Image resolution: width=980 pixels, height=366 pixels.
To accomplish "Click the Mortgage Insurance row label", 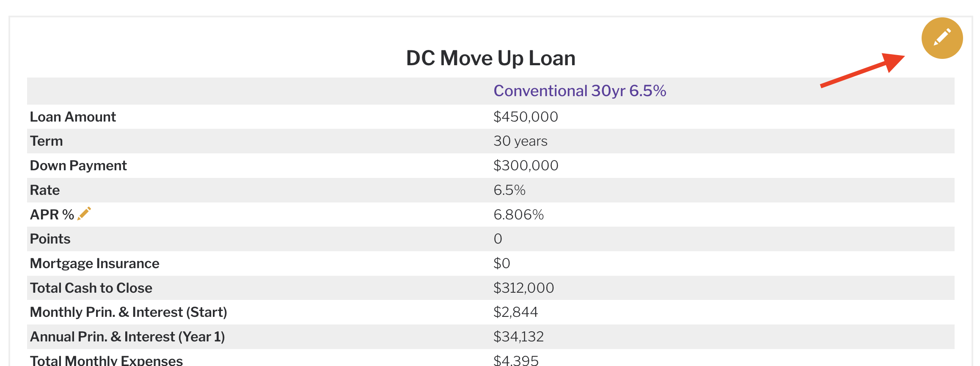I will tap(95, 263).
